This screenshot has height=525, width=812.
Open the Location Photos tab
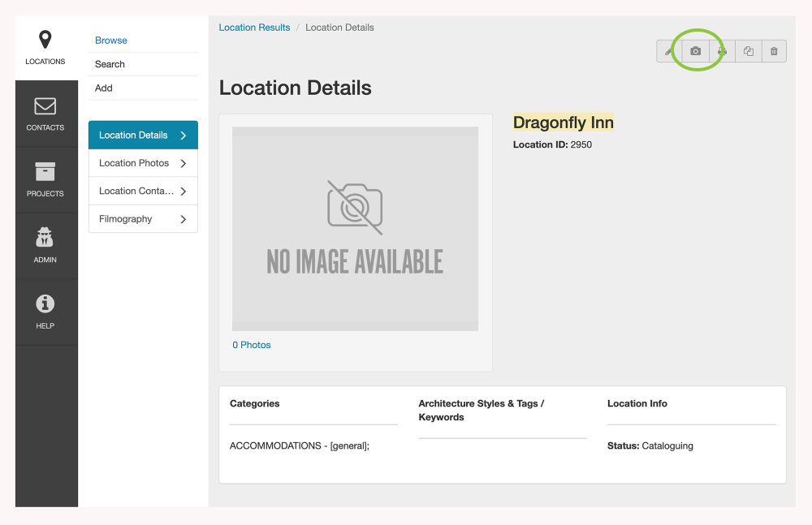[144, 163]
